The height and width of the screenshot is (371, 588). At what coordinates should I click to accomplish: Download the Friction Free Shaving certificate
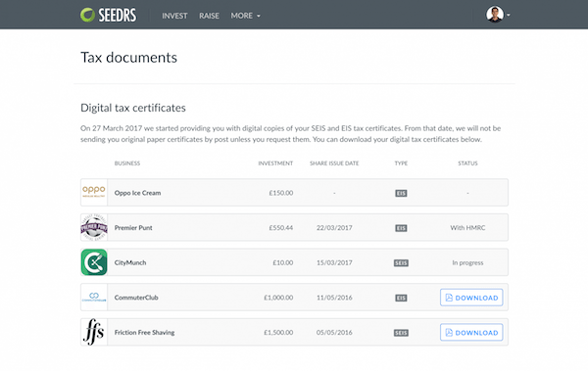[x=471, y=333]
